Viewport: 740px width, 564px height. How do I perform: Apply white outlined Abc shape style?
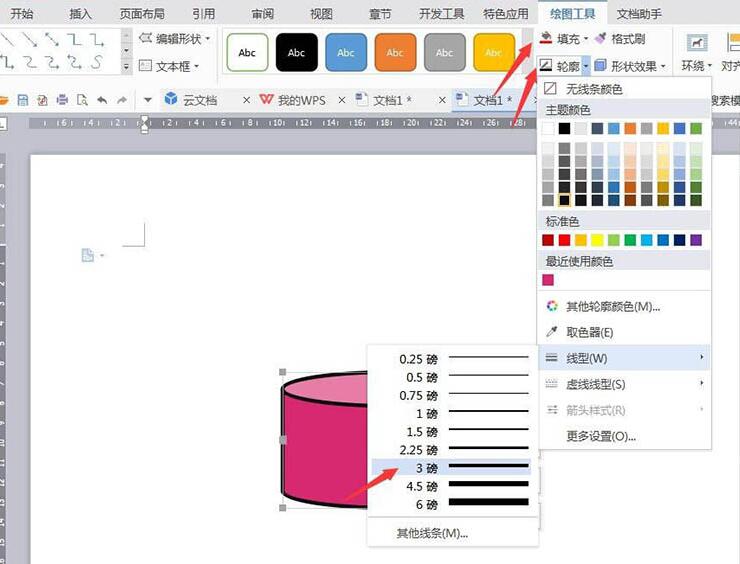(x=247, y=52)
